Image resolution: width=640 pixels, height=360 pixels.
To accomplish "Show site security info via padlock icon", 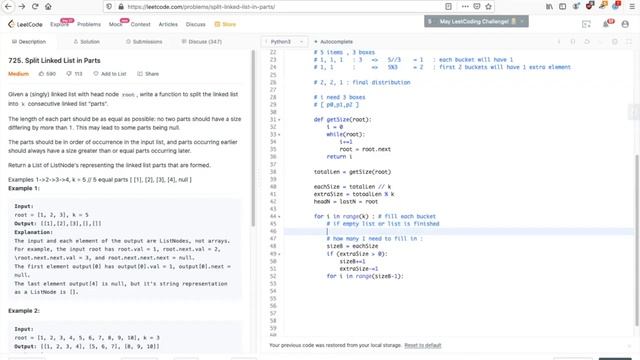I will 121,7.
